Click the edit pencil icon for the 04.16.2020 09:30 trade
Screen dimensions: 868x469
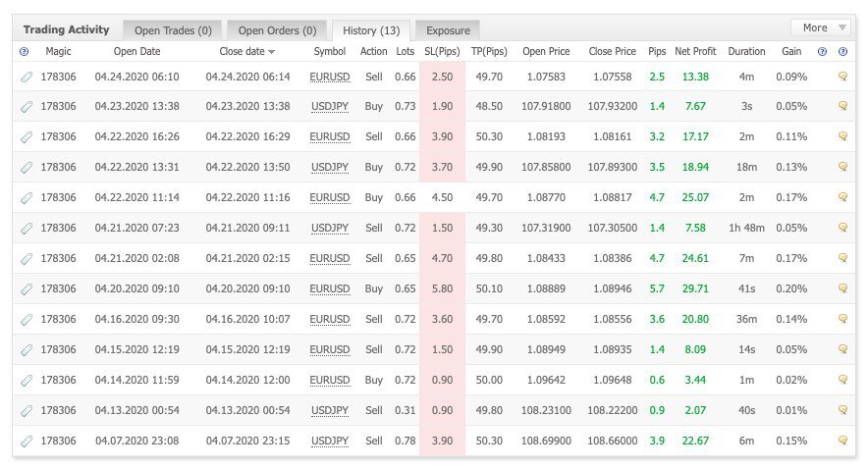(26, 319)
